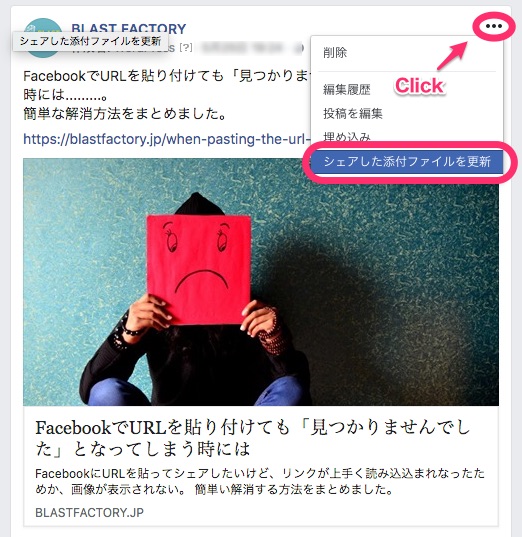The width and height of the screenshot is (522, 537).
Task: Click the preview description about リンクが上手く読み込まれ
Action: (260, 482)
